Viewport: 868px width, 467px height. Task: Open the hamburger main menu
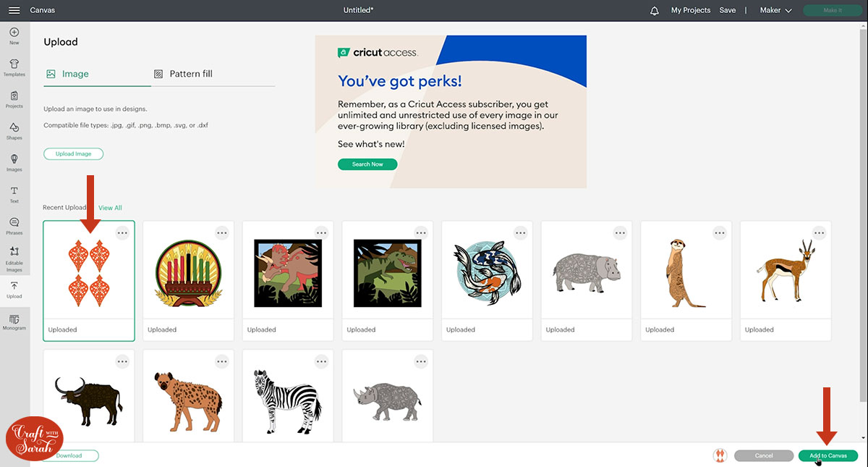(14, 10)
